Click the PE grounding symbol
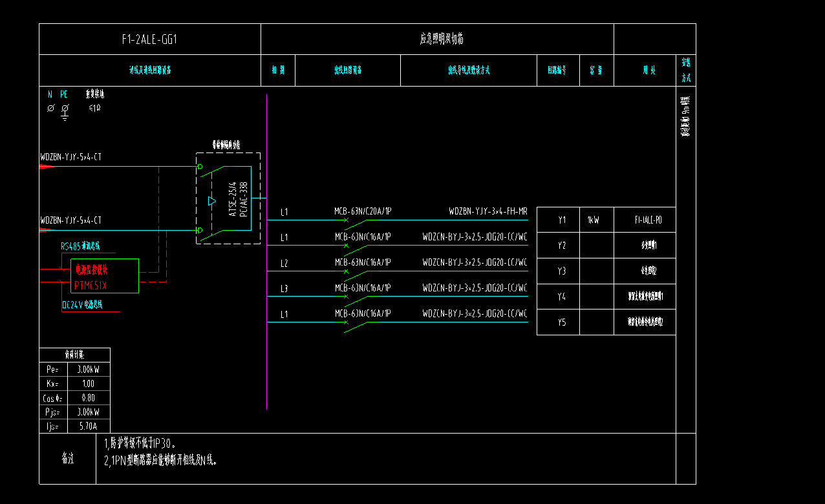This screenshot has width=825, height=504. click(64, 112)
